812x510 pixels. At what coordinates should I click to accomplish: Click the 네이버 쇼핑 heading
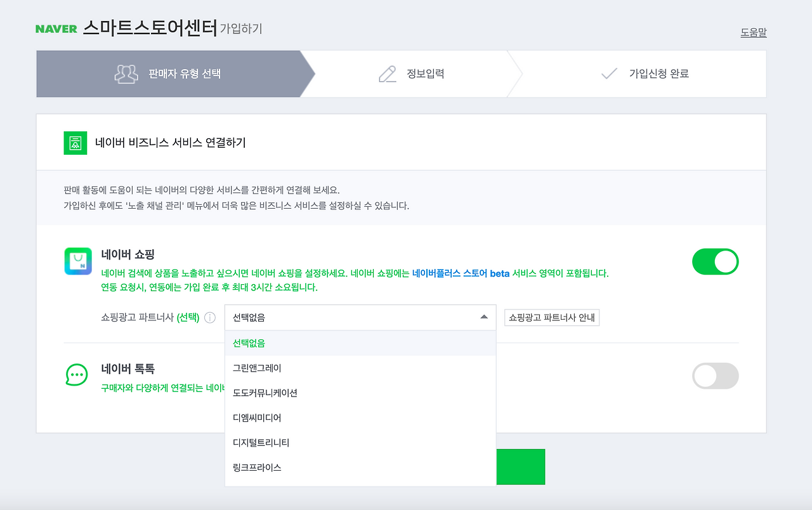(128, 255)
